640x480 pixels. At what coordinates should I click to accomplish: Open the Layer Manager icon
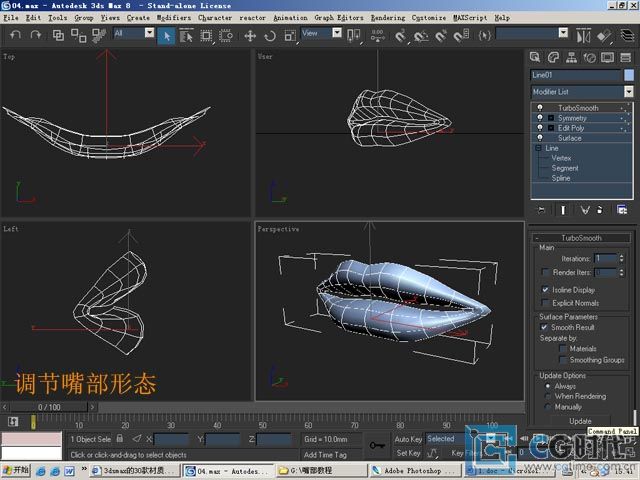pos(627,35)
